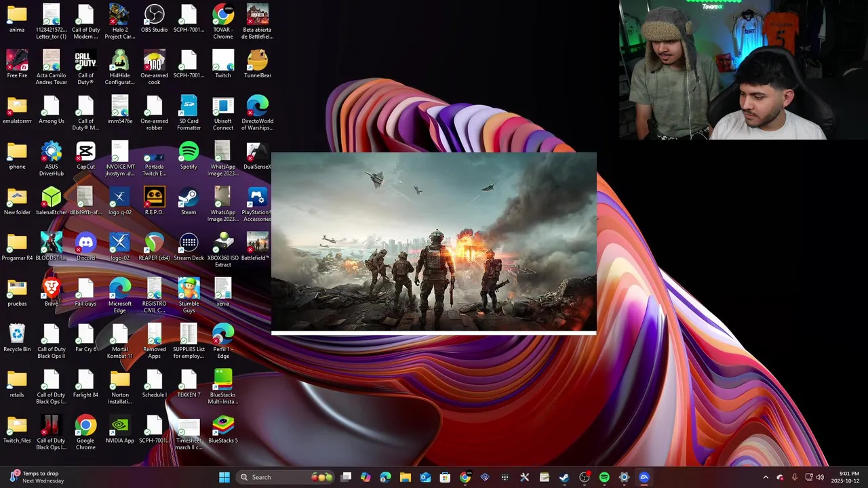This screenshot has width=868, height=488.
Task: Launch Halo 2 Project Cartographer shortcut
Action: [119, 21]
